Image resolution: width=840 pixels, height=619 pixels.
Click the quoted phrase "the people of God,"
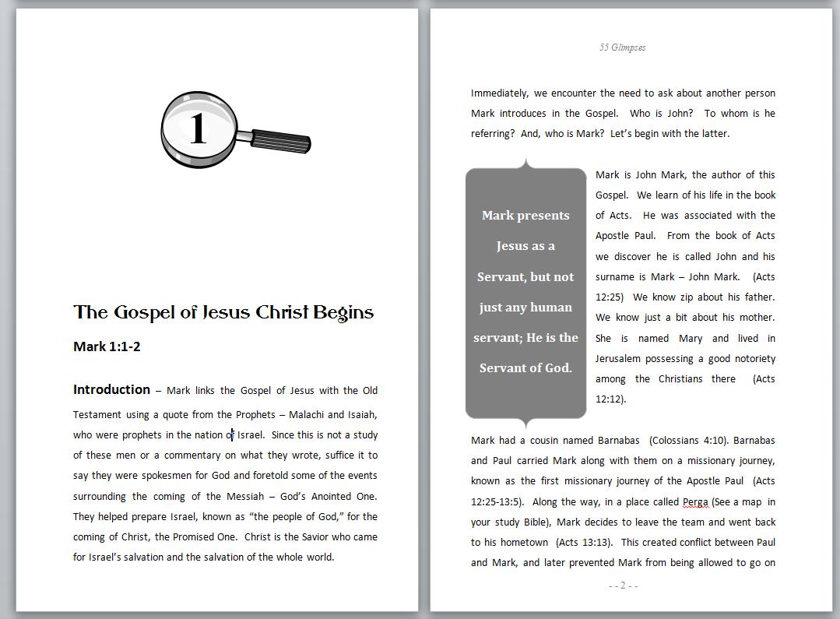(x=297, y=517)
